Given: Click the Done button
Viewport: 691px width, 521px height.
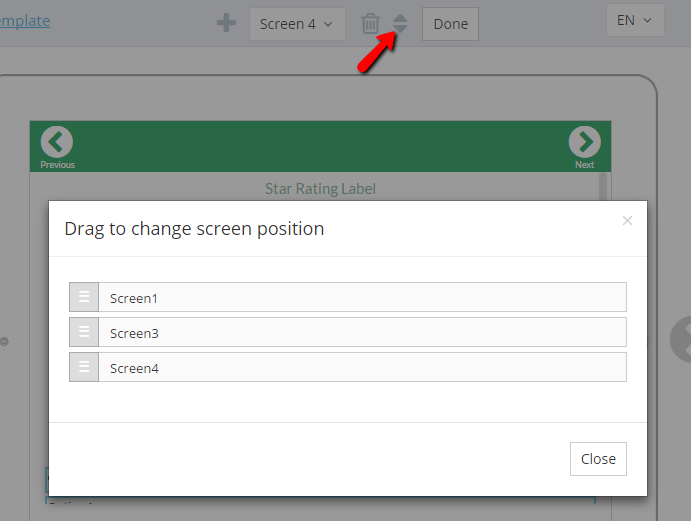Looking at the screenshot, I should (x=450, y=24).
